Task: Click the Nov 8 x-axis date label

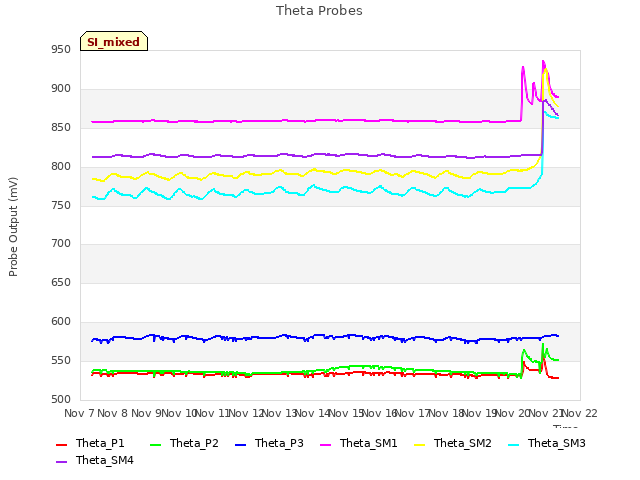Action: (x=113, y=413)
